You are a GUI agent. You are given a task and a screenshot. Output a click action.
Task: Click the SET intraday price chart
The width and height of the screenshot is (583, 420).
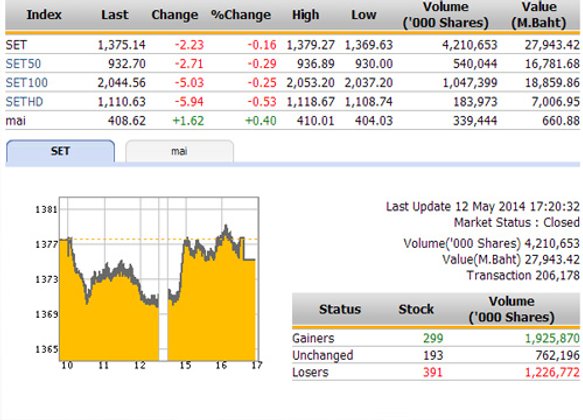click(x=159, y=279)
